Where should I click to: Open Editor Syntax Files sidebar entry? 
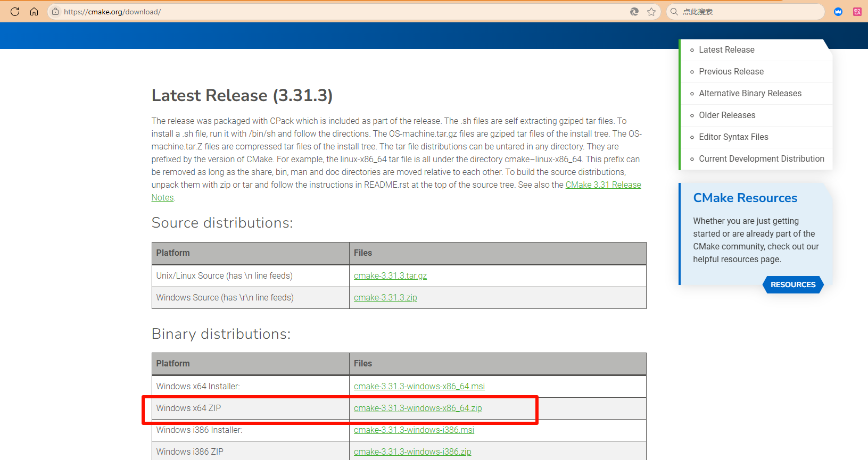click(733, 137)
